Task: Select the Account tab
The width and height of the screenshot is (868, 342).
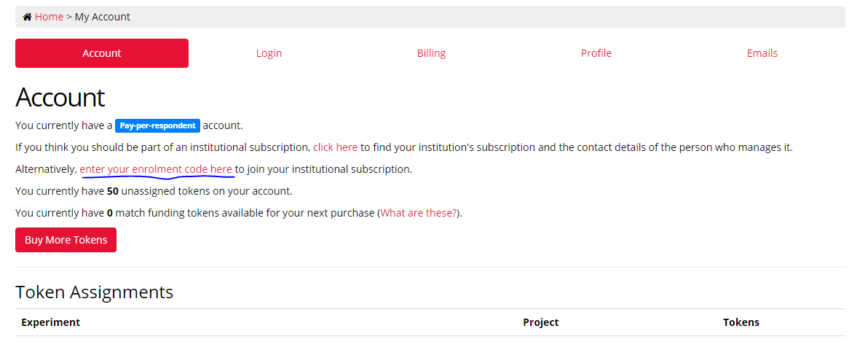Action: [102, 53]
